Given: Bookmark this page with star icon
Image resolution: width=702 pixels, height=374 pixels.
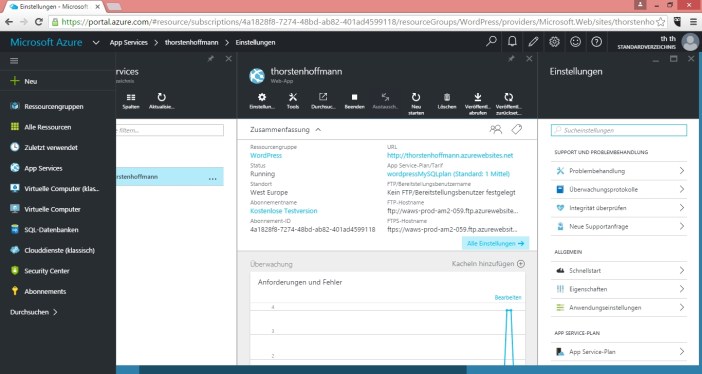Looking at the screenshot, I should 660,21.
